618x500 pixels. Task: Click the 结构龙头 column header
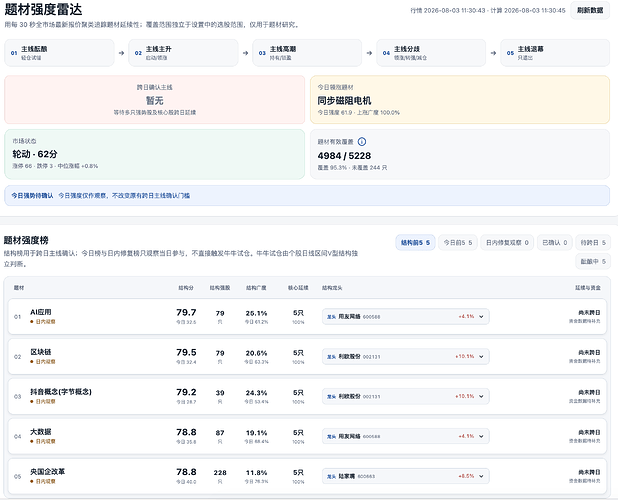[x=332, y=288]
